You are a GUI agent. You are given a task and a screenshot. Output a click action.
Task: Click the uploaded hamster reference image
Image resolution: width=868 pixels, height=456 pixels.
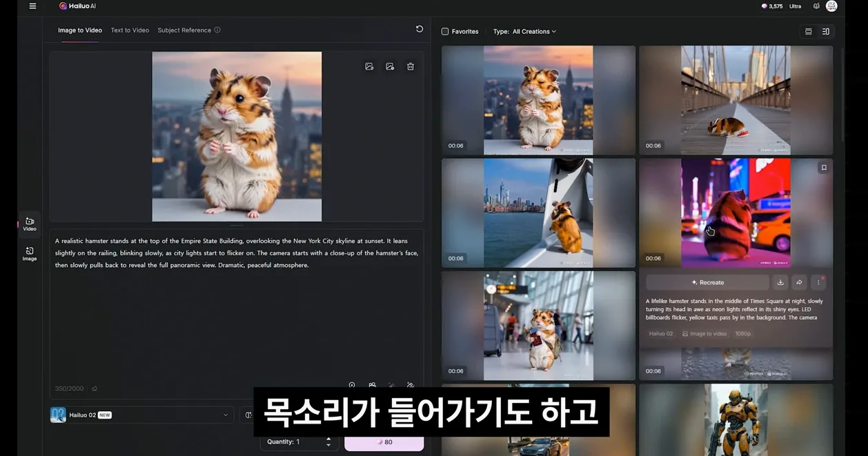(x=237, y=137)
